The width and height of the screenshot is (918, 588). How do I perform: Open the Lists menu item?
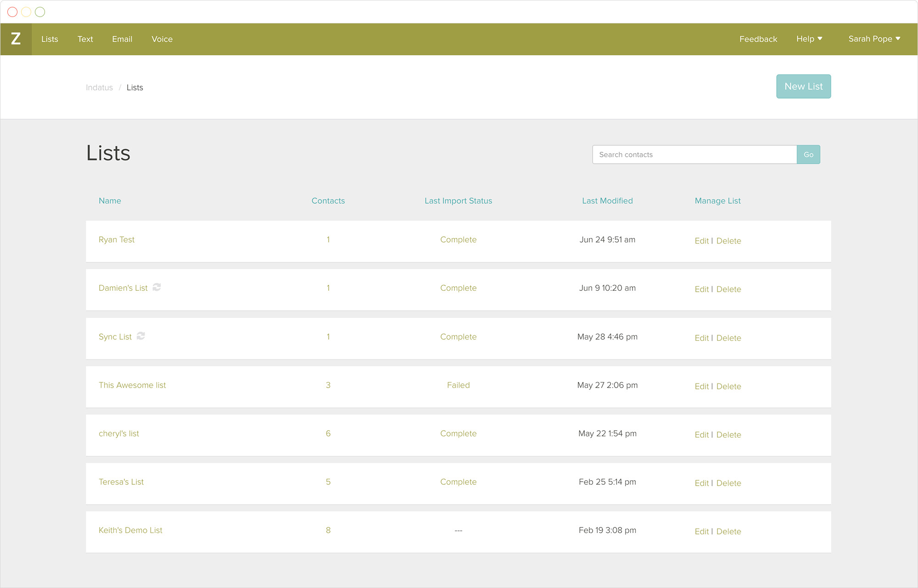click(50, 39)
